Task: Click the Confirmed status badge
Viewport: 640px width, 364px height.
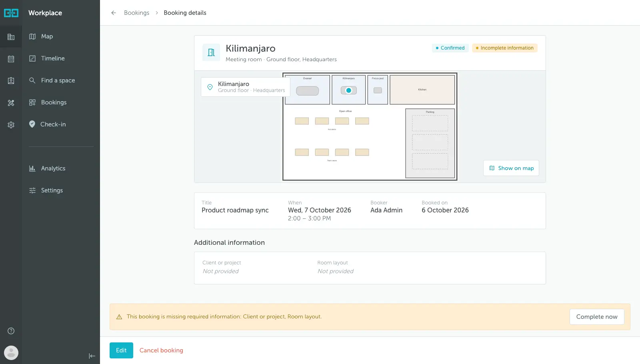Action: tap(450, 48)
